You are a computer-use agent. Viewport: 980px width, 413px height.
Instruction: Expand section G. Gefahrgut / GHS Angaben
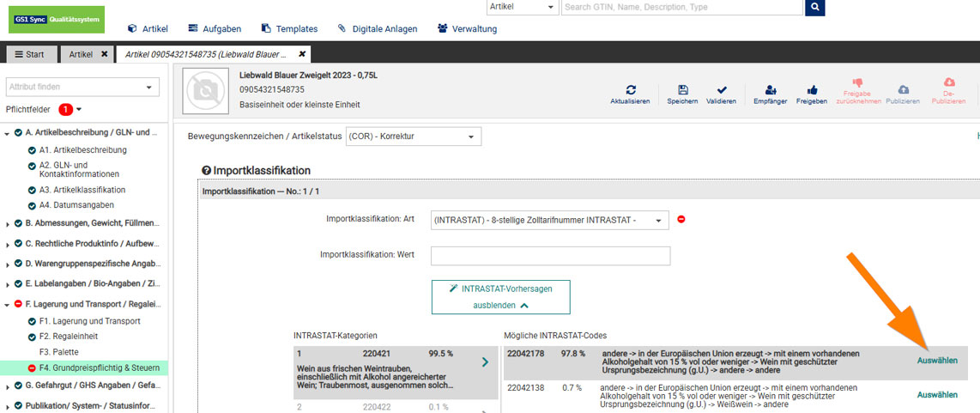click(x=7, y=386)
